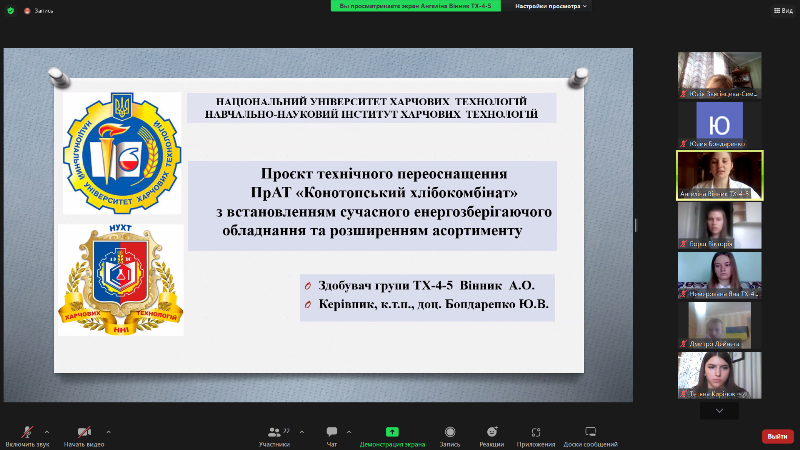This screenshot has height=450, width=800.
Task: Click the НУХТ coat-of-arms logo on slide
Action: 120,280
